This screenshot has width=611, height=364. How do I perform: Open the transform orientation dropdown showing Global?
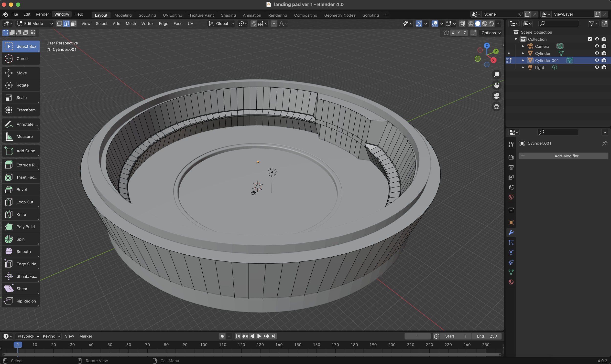(221, 23)
